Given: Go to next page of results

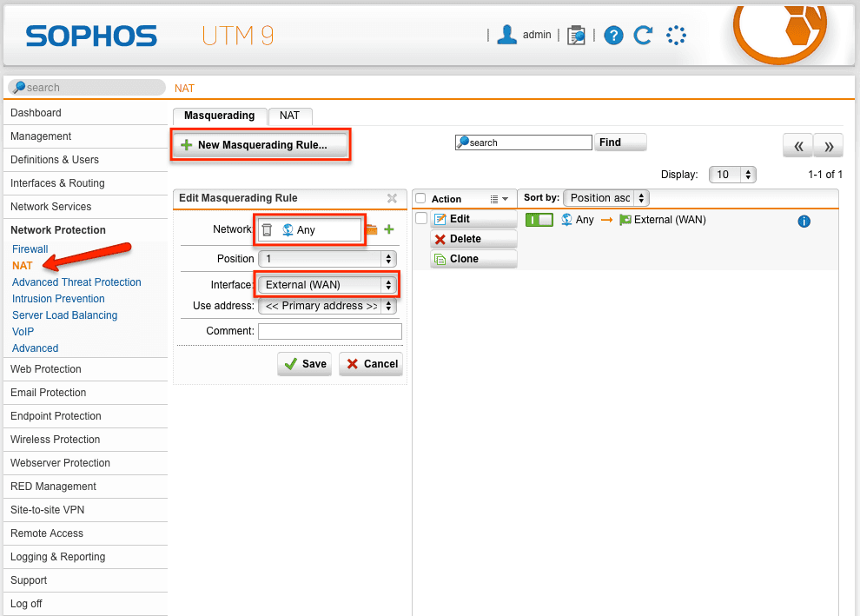Looking at the screenshot, I should pos(829,146).
